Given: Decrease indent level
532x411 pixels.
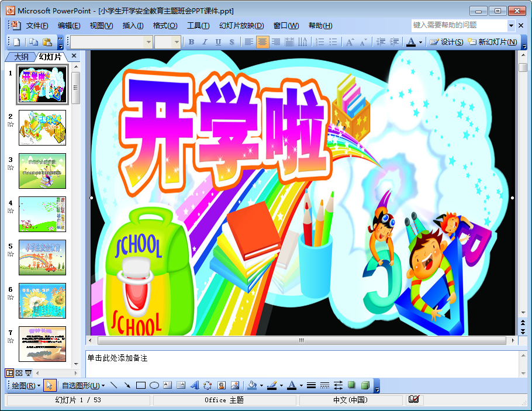Looking at the screenshot, I should point(381,42).
